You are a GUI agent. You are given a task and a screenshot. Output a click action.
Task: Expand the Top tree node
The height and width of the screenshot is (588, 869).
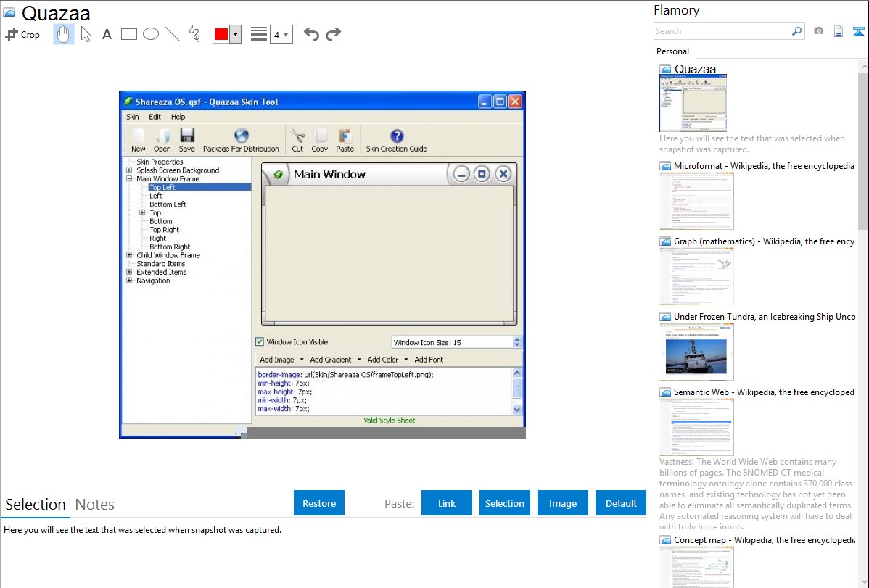tap(142, 212)
